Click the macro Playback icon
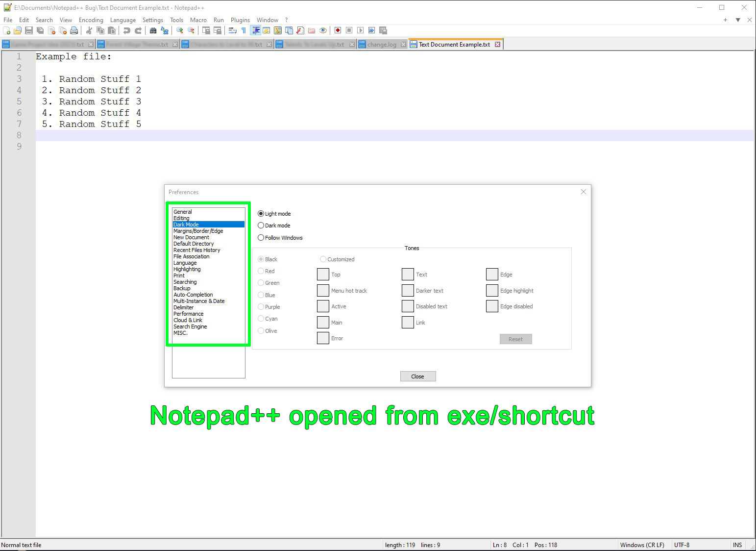This screenshot has height=551, width=756. click(360, 30)
